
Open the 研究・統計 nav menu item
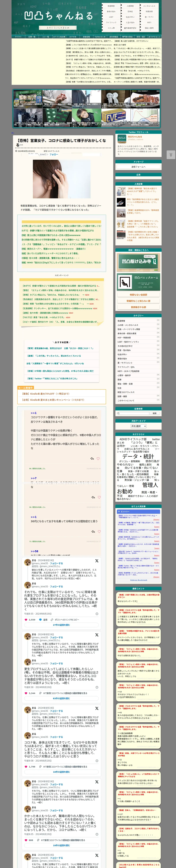141,37
